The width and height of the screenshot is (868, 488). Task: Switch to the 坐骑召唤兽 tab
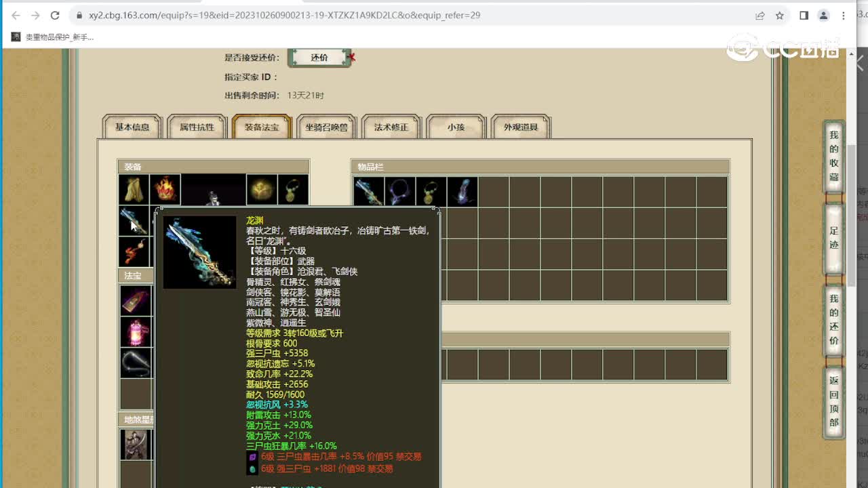point(326,127)
